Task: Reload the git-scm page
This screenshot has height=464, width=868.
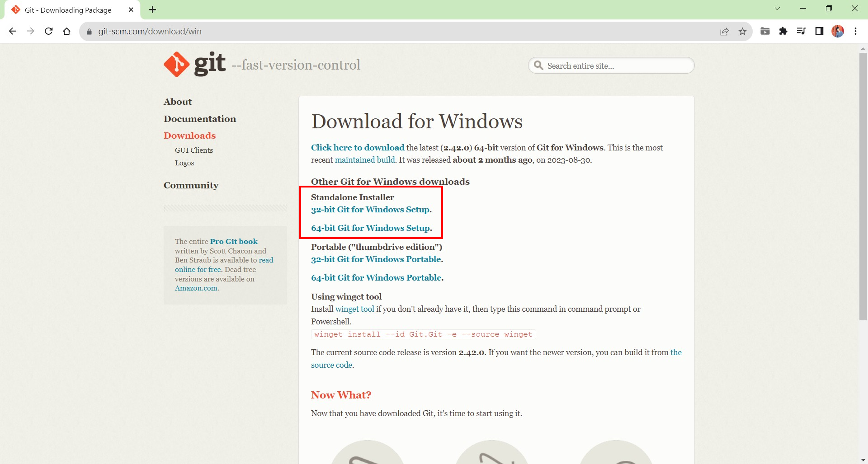Action: 49,31
